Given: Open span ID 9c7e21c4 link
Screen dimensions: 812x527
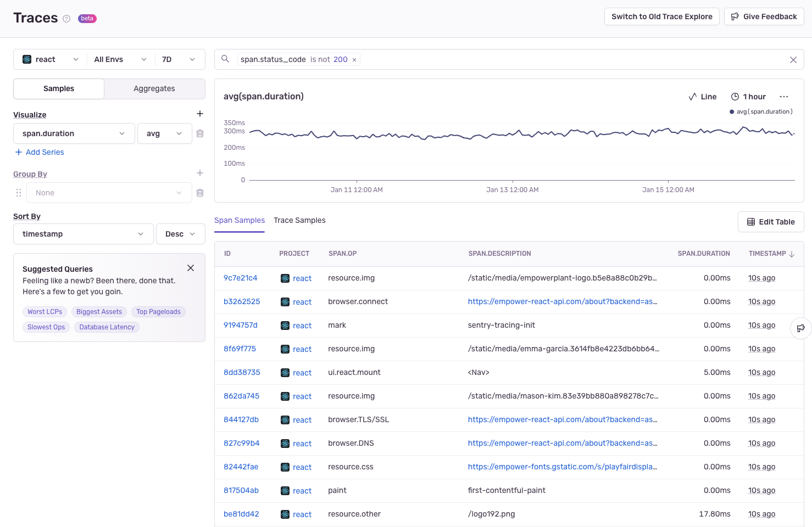Looking at the screenshot, I should pos(241,278).
